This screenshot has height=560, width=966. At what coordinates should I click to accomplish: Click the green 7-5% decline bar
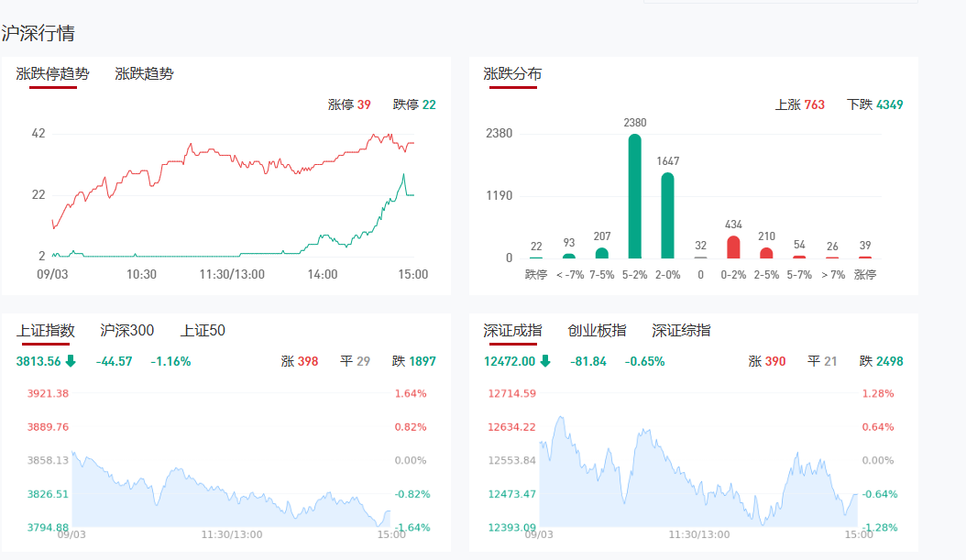point(601,253)
